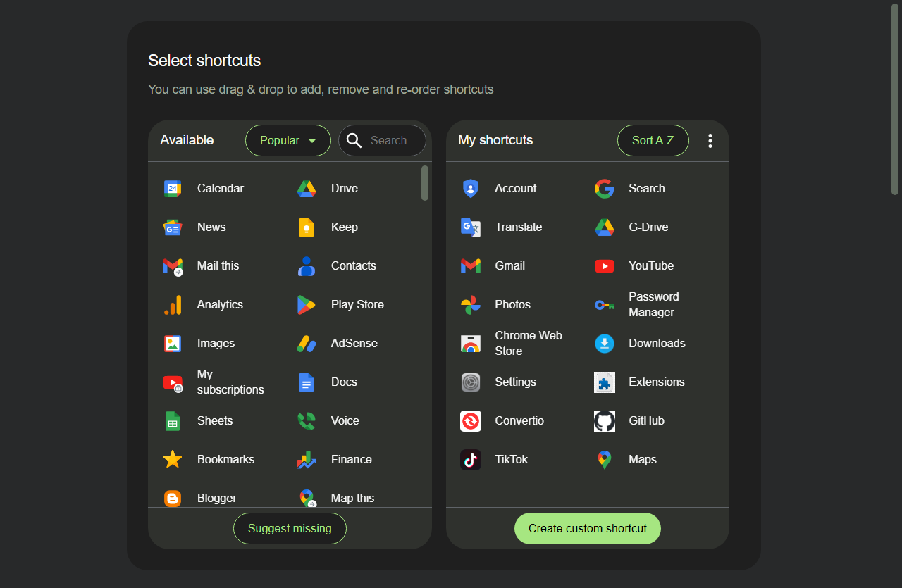This screenshot has width=902, height=588.
Task: Click the Analytics shortcut icon
Action: pyautogui.click(x=173, y=304)
